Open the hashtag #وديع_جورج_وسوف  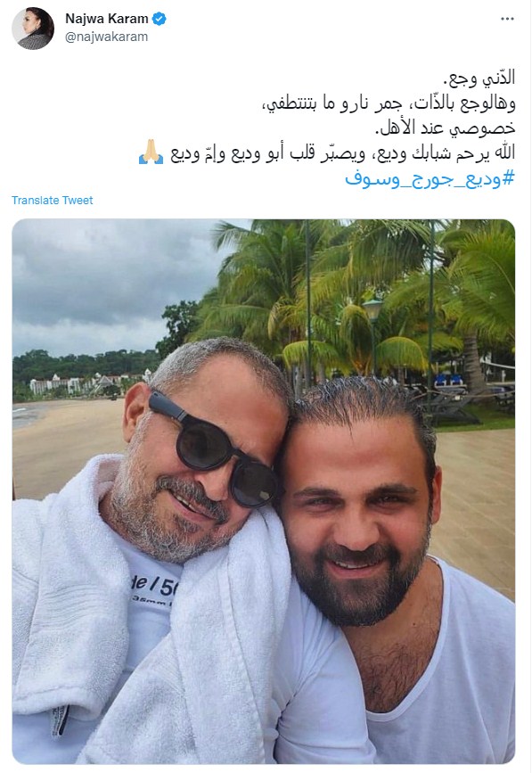(430, 178)
